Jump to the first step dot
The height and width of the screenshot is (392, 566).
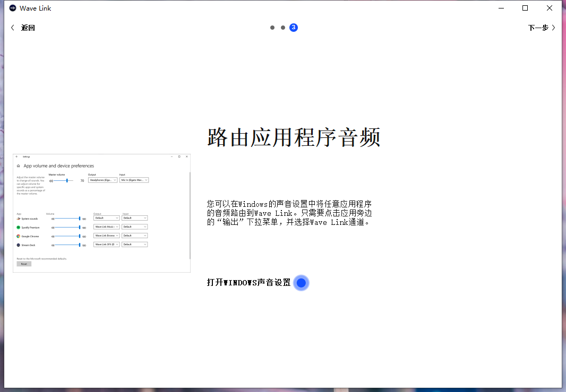272,28
